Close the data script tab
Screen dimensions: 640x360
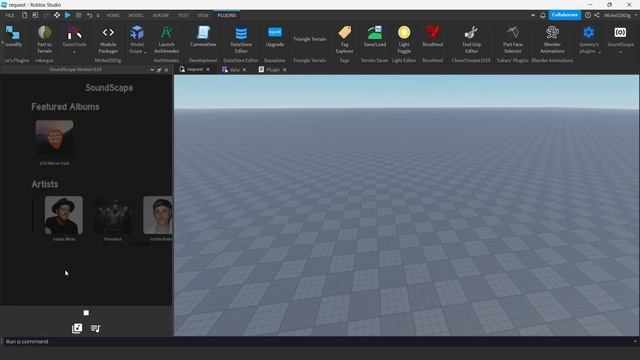244,70
